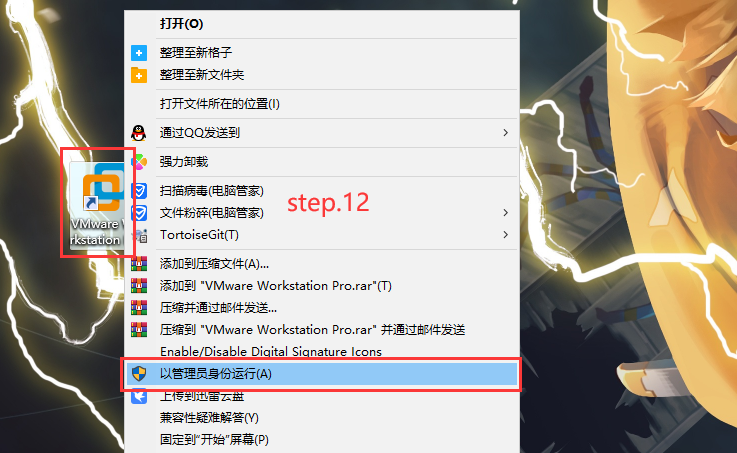
Task: Click the blue plus icon for 整理至新格子
Action: (x=139, y=53)
